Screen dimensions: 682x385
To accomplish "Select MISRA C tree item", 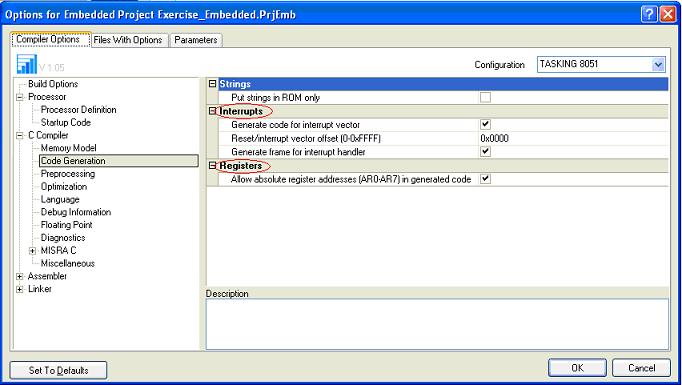I will click(x=58, y=251).
